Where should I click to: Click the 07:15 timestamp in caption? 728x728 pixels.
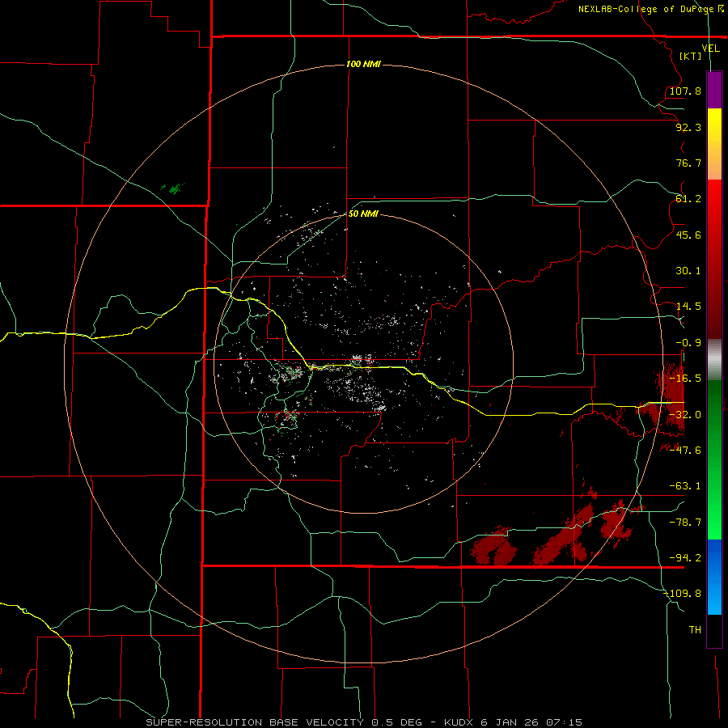click(564, 722)
